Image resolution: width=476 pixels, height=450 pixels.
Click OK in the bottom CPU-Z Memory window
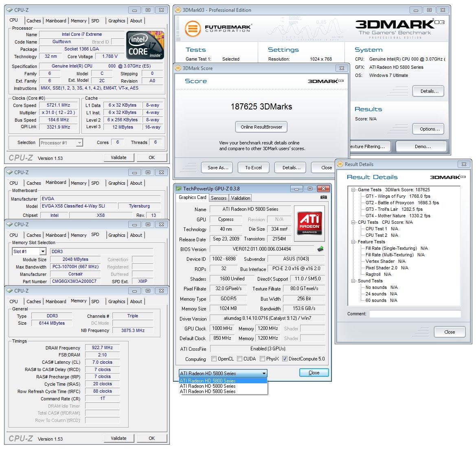click(x=152, y=438)
